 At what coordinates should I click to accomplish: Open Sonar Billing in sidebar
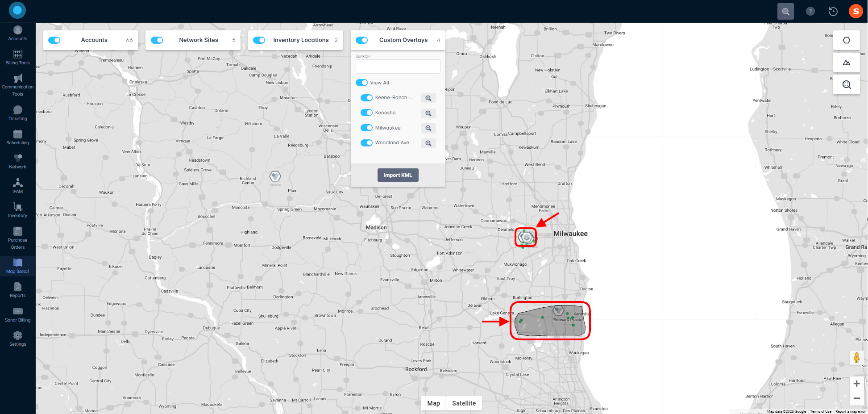[17, 315]
